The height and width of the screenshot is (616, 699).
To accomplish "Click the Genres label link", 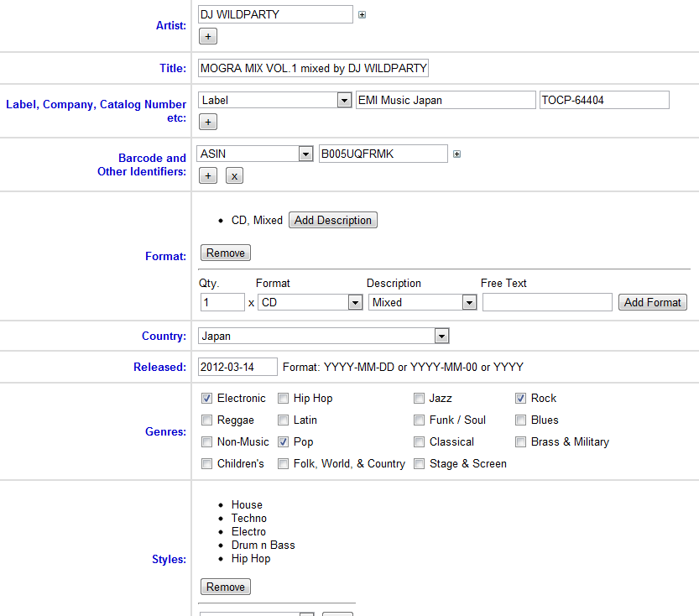I will click(x=166, y=431).
